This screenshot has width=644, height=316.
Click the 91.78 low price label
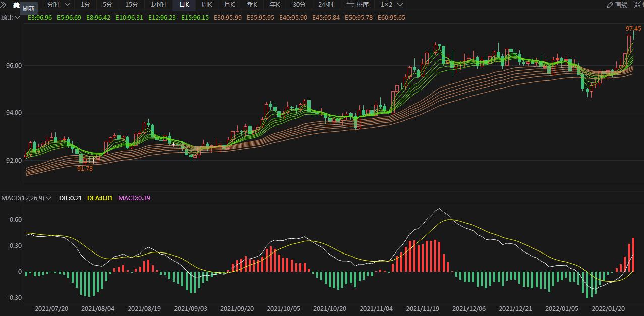point(85,169)
